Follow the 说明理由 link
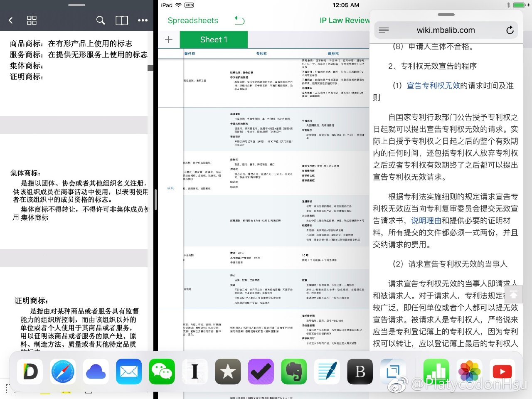This screenshot has width=532, height=399. click(x=426, y=221)
